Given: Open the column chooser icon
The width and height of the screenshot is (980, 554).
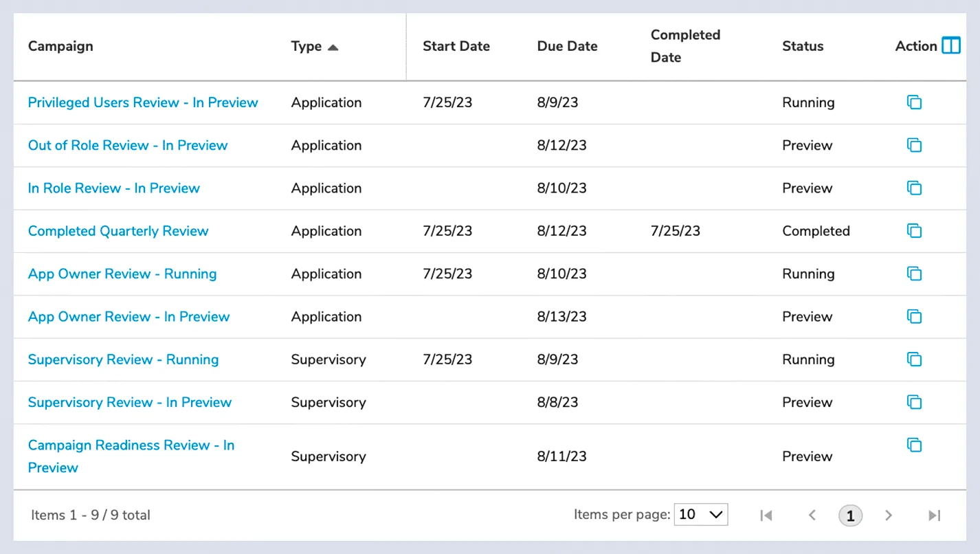Looking at the screenshot, I should [951, 46].
